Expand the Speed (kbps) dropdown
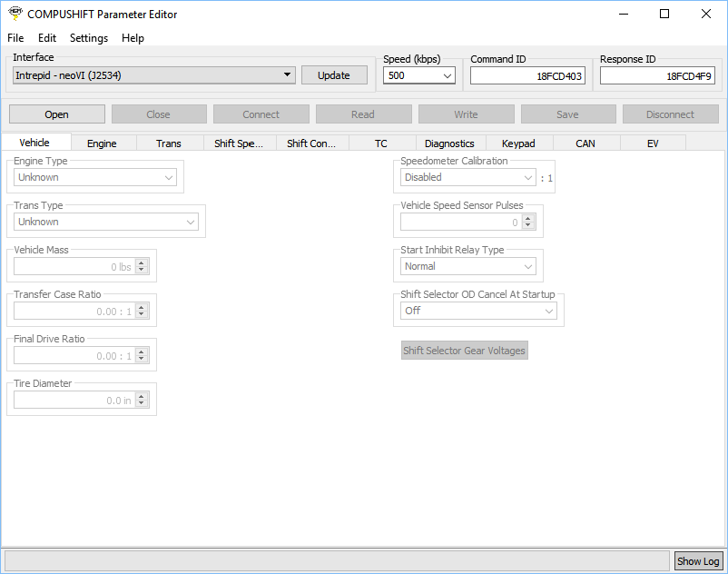The height and width of the screenshot is (574, 728). click(x=419, y=76)
